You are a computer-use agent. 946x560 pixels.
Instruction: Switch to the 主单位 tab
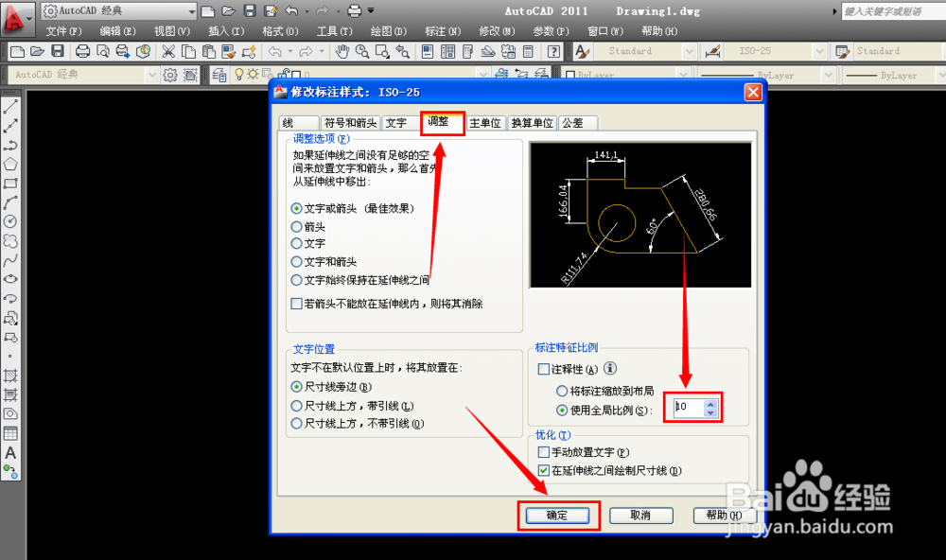tap(485, 123)
